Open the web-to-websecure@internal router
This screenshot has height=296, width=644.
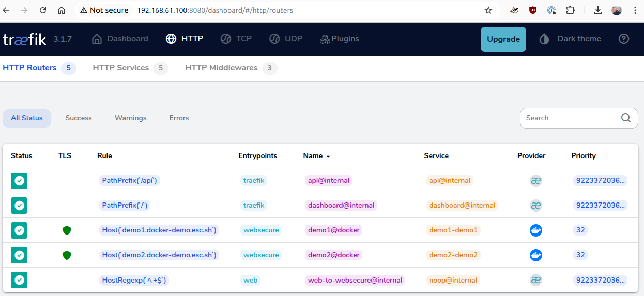tap(355, 280)
